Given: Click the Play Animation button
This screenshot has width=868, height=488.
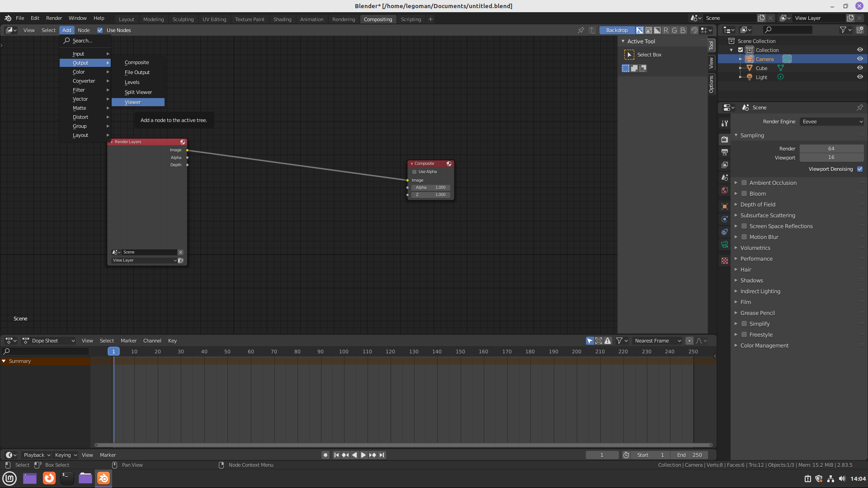Looking at the screenshot, I should pos(363,455).
